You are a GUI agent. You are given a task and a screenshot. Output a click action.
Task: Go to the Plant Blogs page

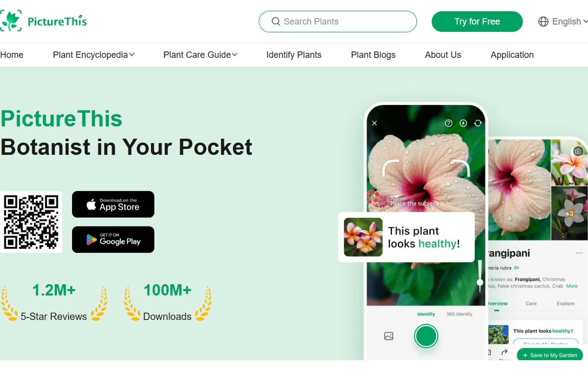click(373, 55)
